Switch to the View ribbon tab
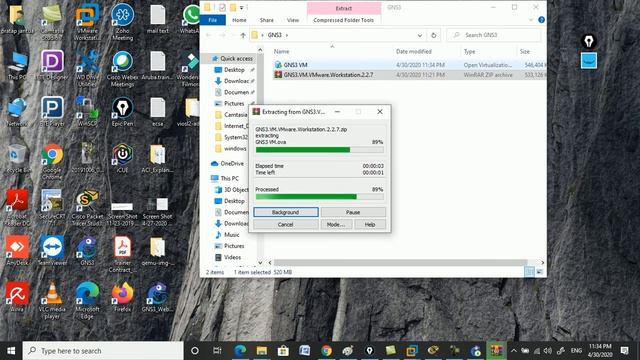640x360 pixels. coord(293,20)
